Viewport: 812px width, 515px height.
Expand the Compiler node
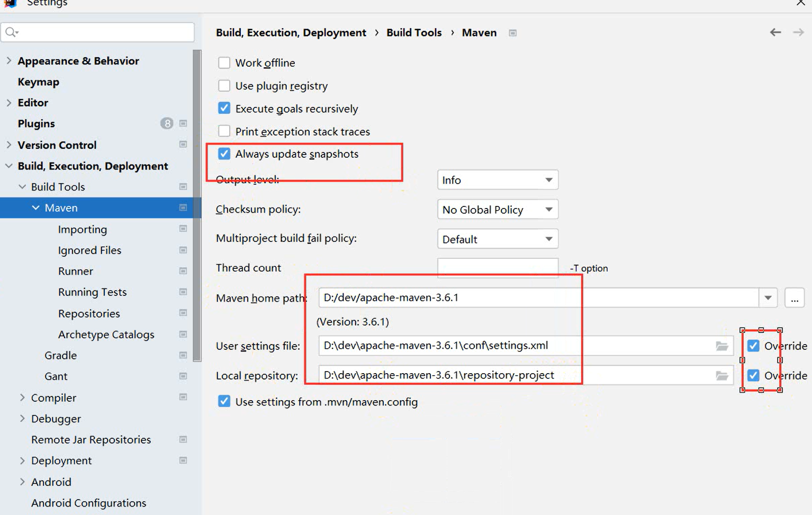tap(22, 397)
